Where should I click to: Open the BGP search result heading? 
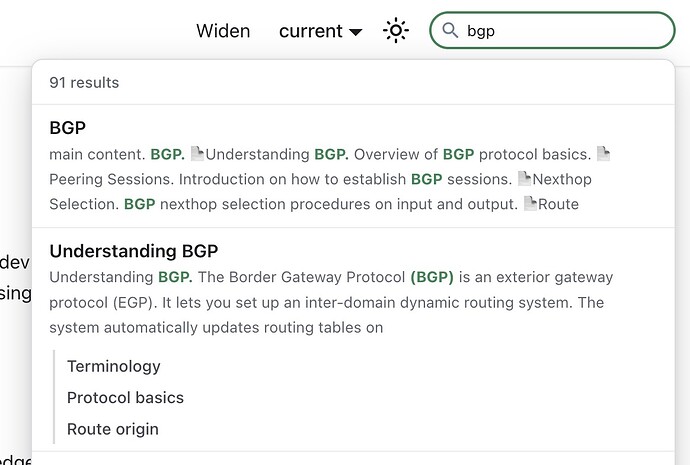[67, 128]
